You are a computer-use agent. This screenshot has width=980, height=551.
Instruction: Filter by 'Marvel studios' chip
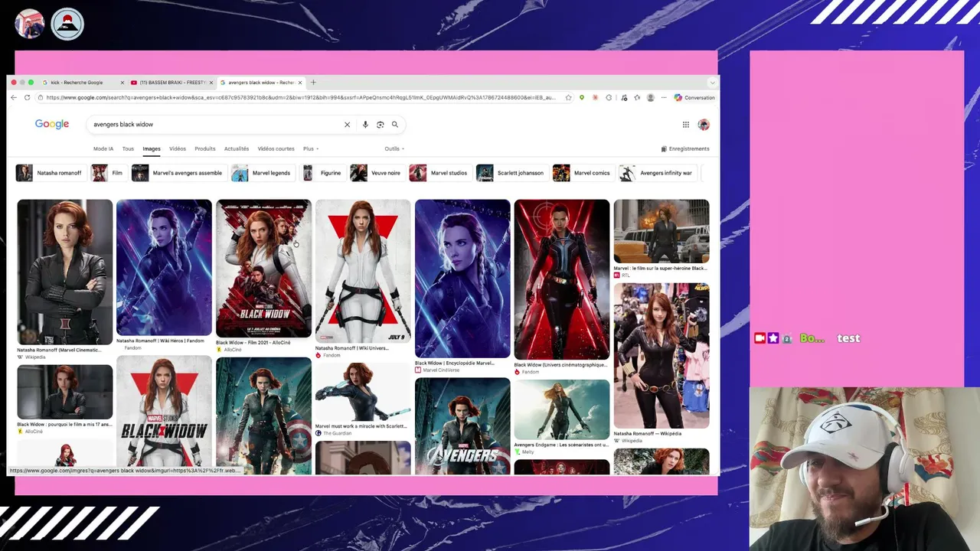(x=439, y=173)
